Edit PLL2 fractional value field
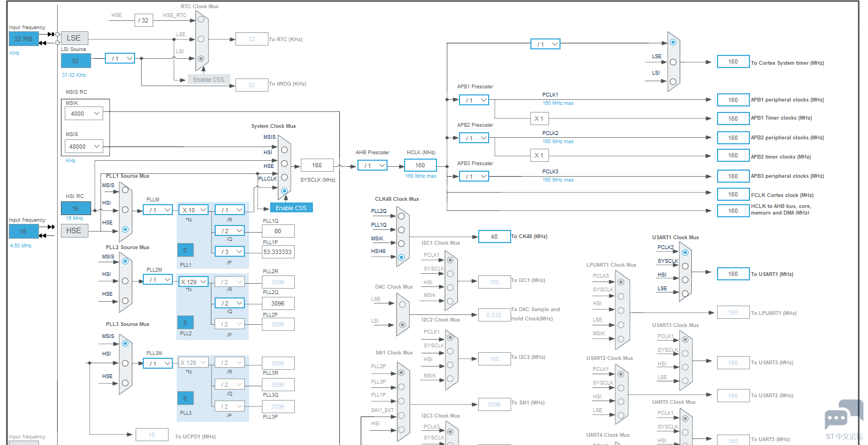This screenshot has height=445, width=868. pos(185,323)
